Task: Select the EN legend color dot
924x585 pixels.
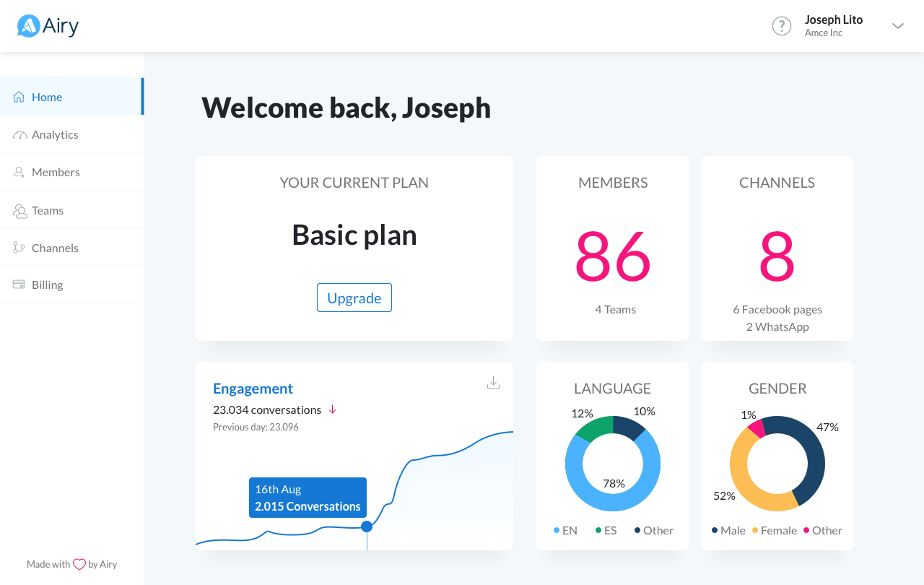Action: [x=557, y=531]
